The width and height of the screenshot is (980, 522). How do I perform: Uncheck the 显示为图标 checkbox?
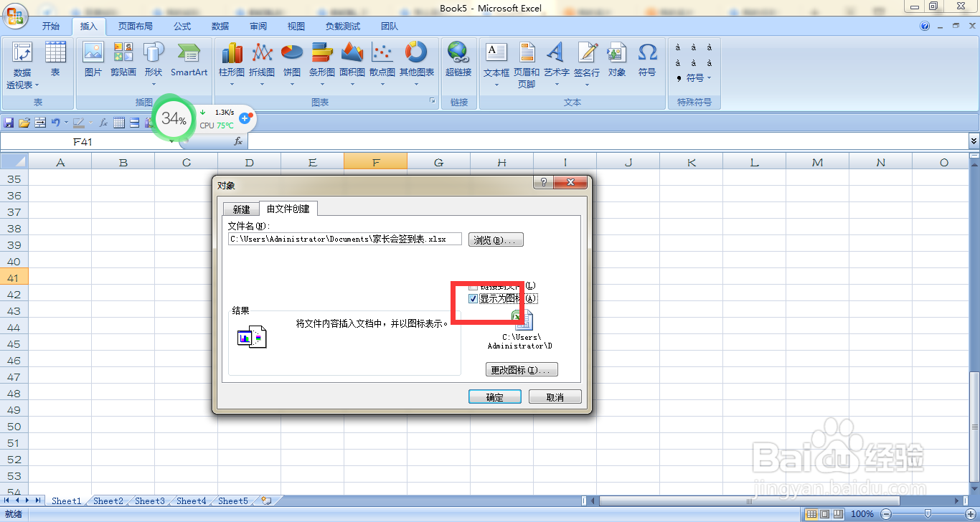coord(473,298)
